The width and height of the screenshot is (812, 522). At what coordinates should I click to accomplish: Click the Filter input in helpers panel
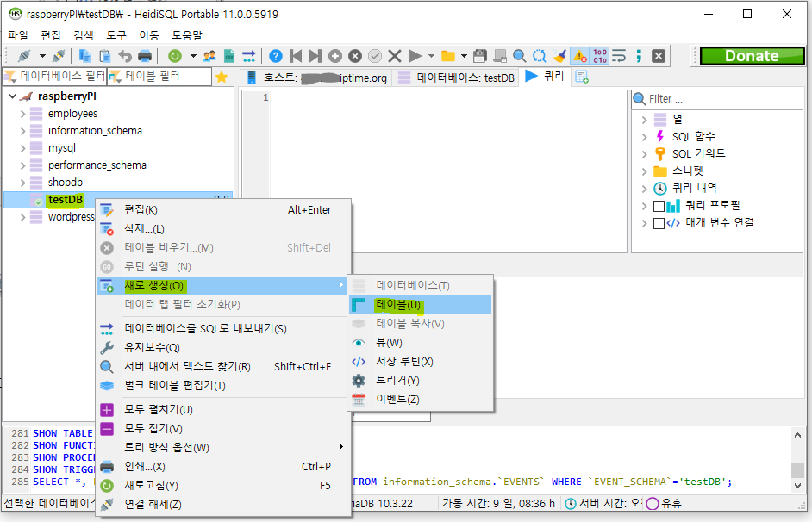point(717,99)
